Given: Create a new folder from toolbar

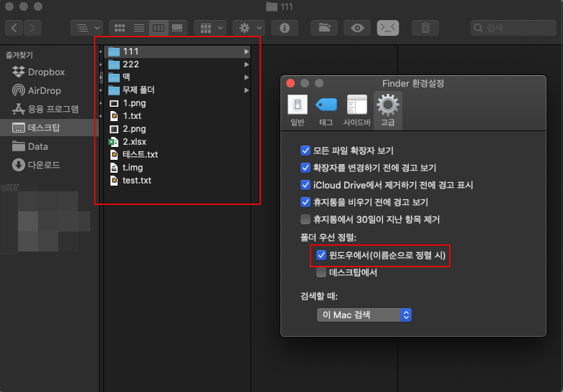Looking at the screenshot, I should pyautogui.click(x=324, y=28).
